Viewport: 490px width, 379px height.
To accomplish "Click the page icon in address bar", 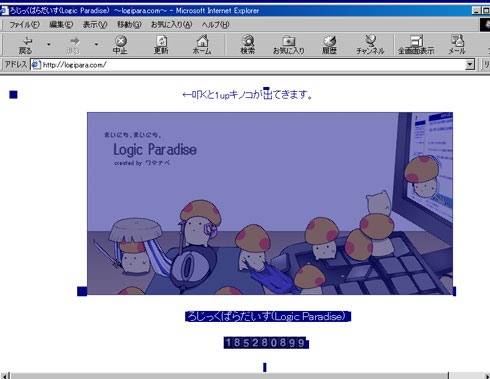I will click(36, 64).
